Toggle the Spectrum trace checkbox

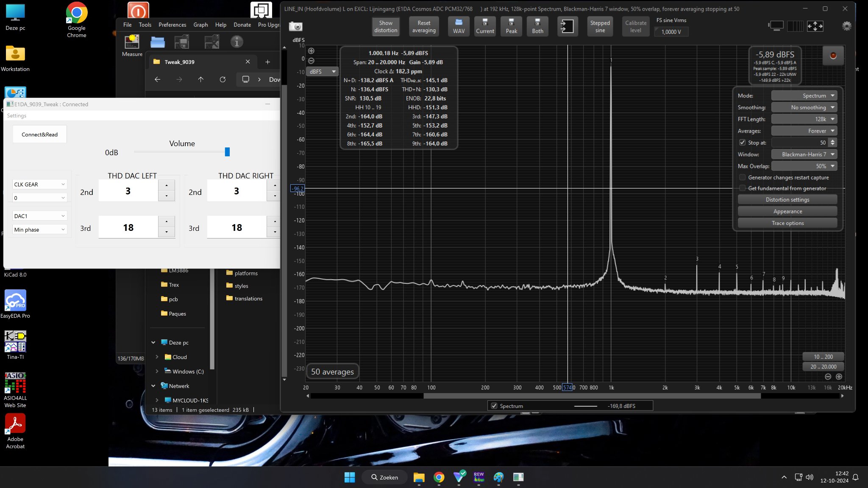point(494,406)
